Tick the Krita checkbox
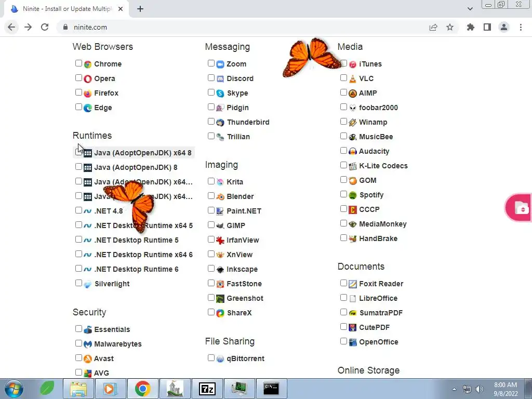 point(211,181)
